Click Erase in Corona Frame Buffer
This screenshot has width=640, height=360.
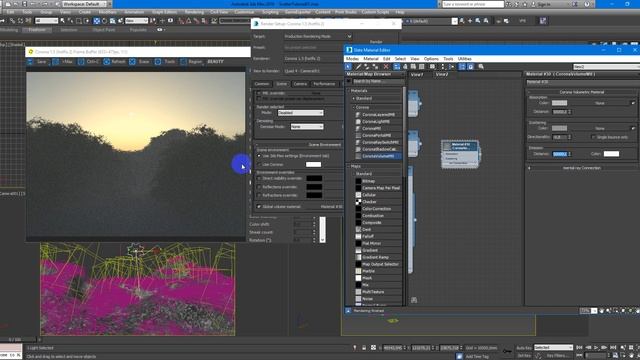[x=140, y=62]
